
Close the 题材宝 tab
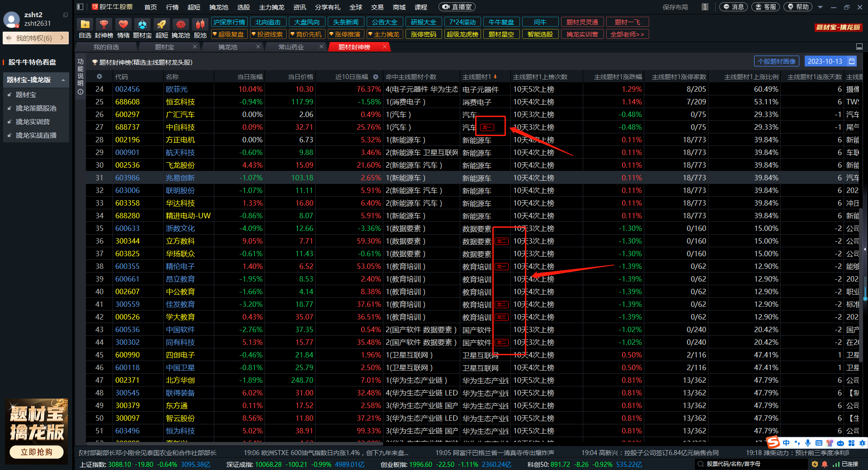(x=195, y=47)
